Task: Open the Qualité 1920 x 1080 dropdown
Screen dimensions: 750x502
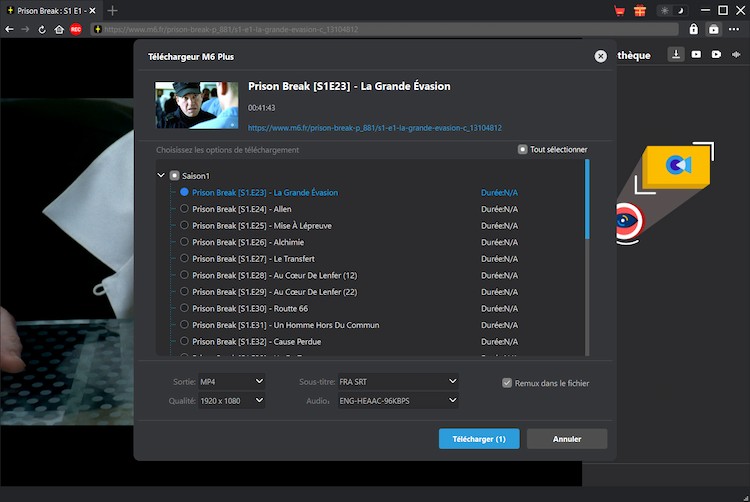Action: coord(232,401)
